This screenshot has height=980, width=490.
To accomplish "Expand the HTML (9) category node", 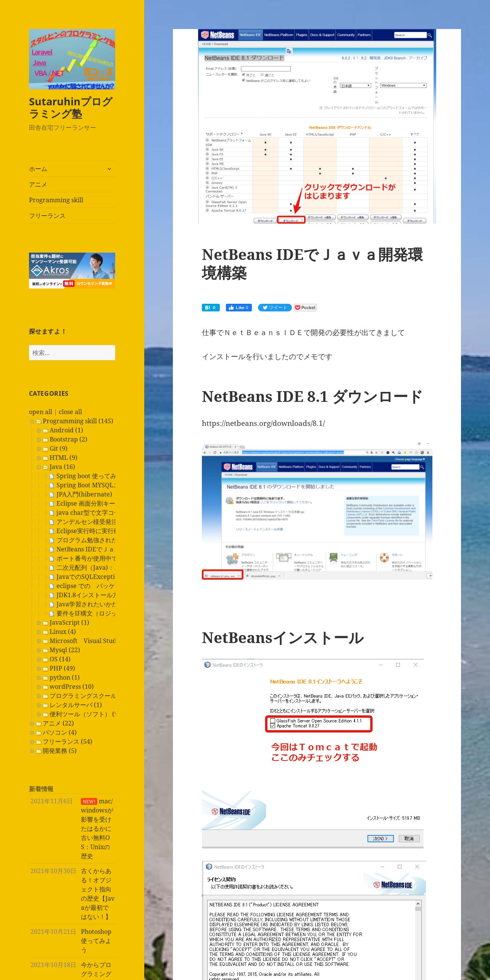I will click(39, 458).
